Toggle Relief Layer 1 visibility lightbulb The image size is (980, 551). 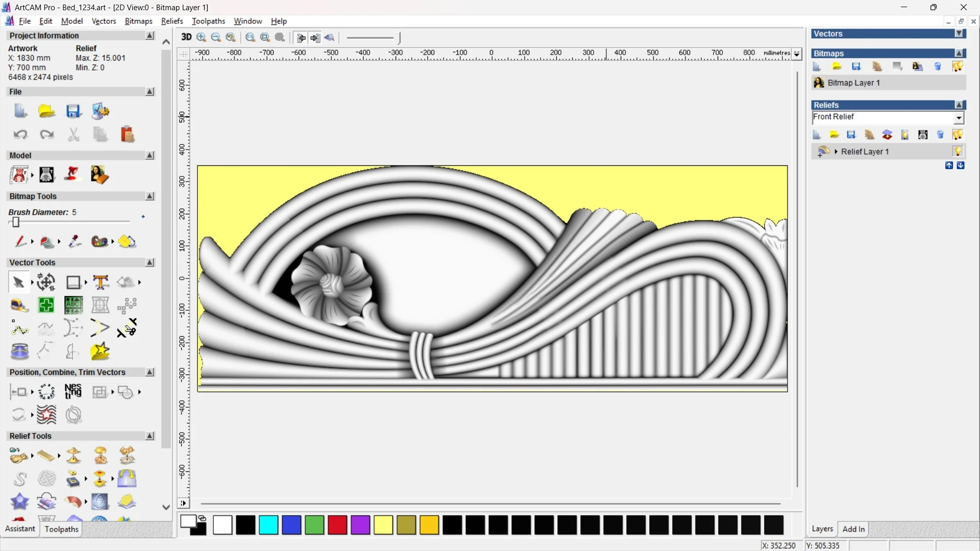click(958, 151)
